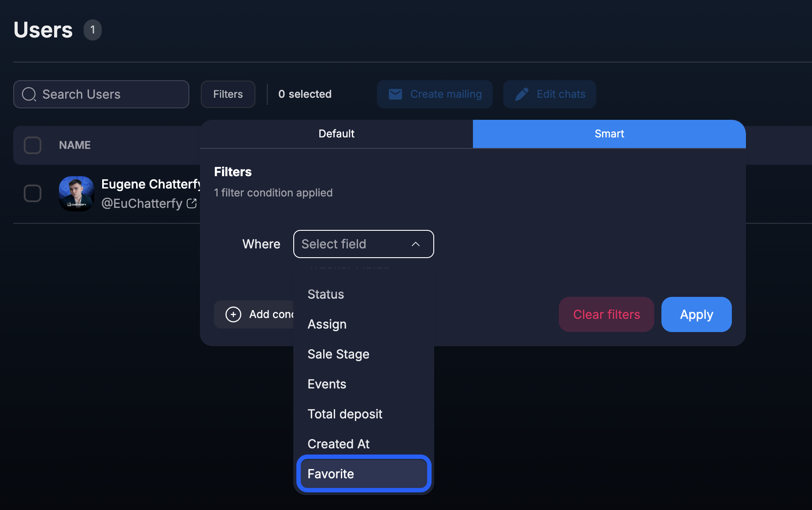Click the 1 filter condition applied text
812x510 pixels.
[x=273, y=193]
